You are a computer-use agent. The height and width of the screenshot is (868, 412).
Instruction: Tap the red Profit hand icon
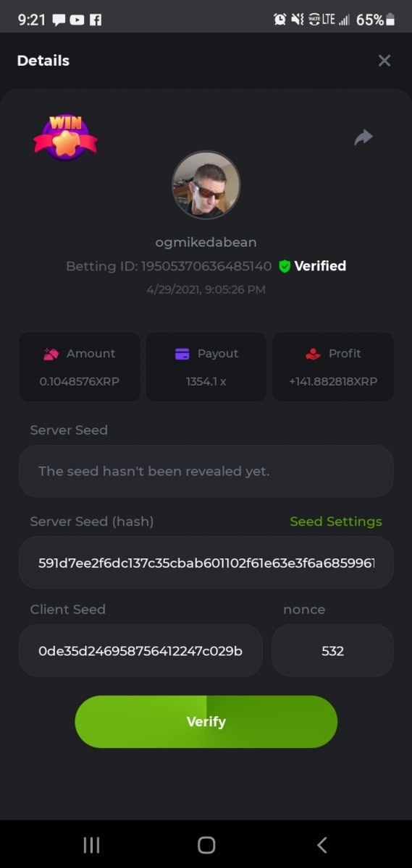coord(313,354)
